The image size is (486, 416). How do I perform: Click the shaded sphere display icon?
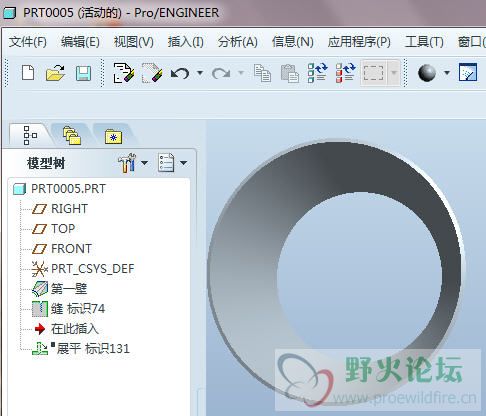click(427, 73)
